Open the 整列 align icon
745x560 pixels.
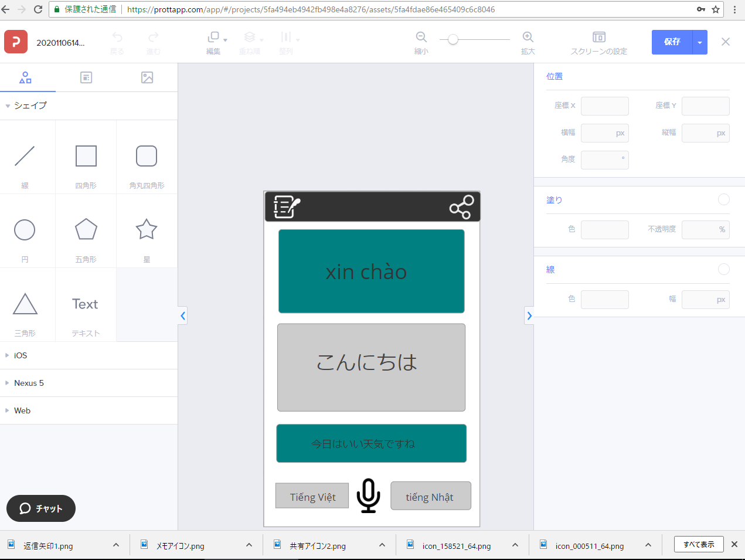286,37
